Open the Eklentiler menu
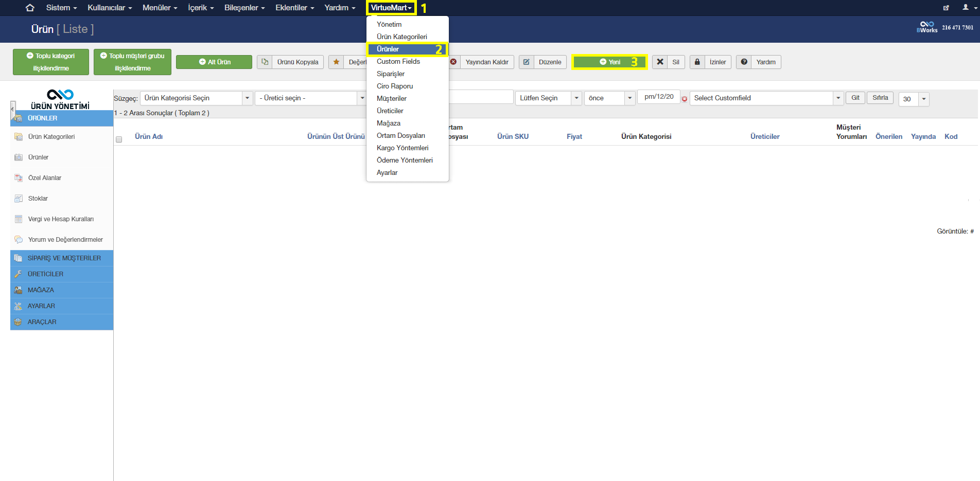 (294, 8)
